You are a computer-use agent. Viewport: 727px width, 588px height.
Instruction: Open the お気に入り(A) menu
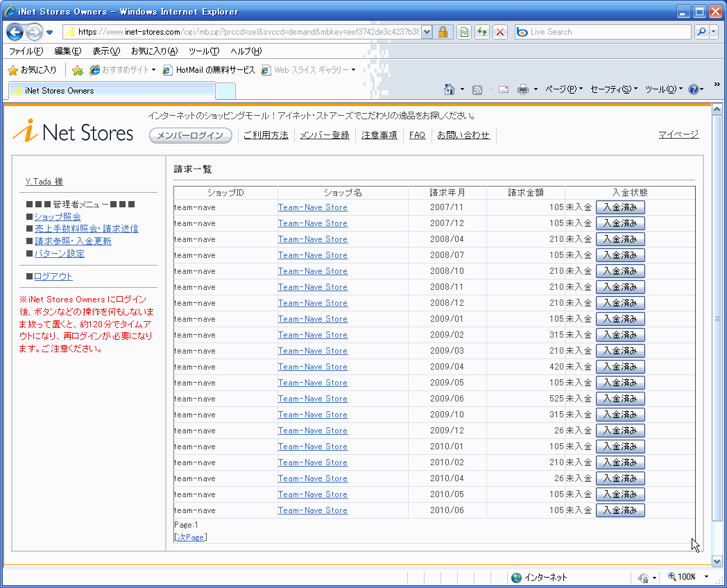pos(154,51)
